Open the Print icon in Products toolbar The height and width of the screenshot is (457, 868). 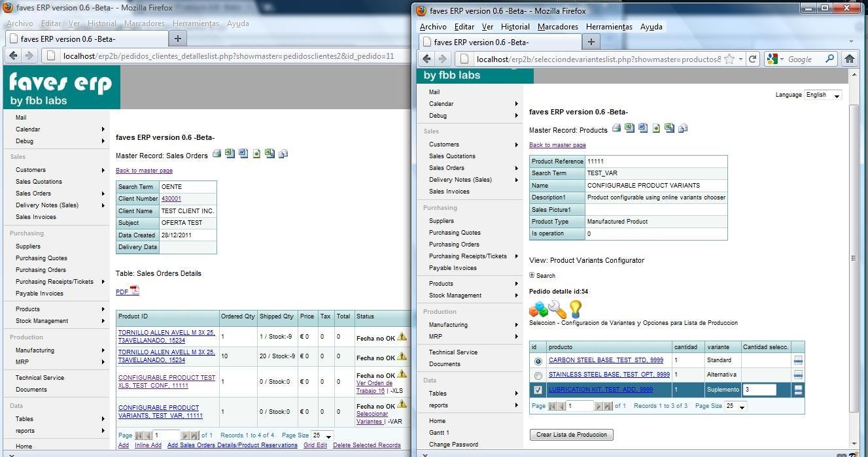click(616, 128)
